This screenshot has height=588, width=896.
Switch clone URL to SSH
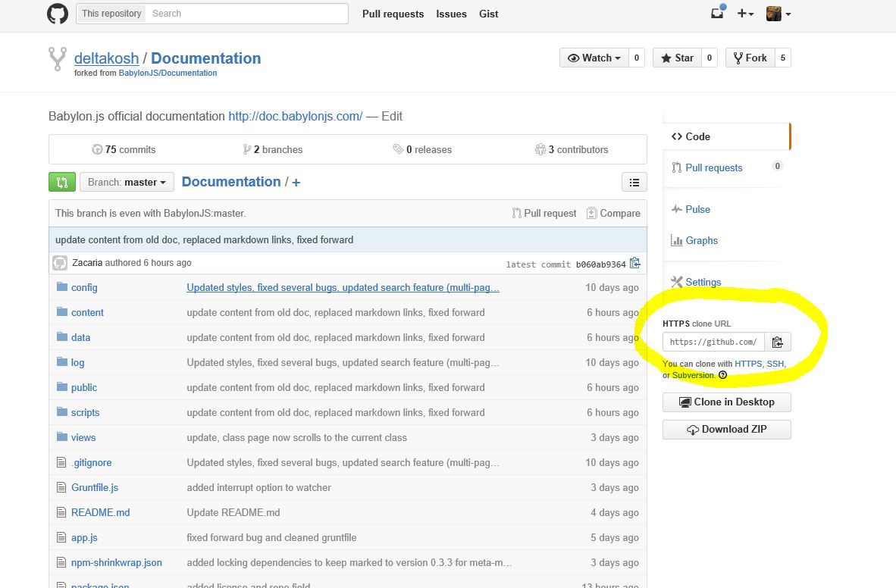click(775, 364)
